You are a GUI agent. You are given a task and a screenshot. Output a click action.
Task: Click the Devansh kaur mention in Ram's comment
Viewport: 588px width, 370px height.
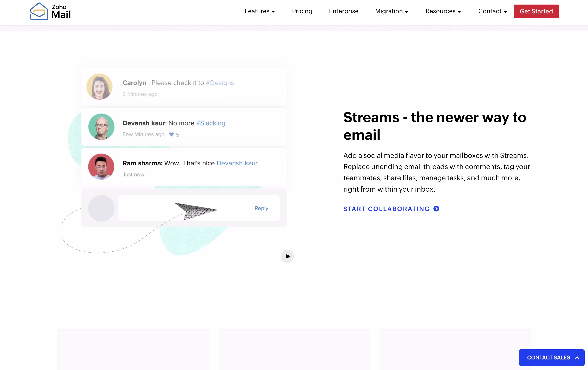[237, 163]
